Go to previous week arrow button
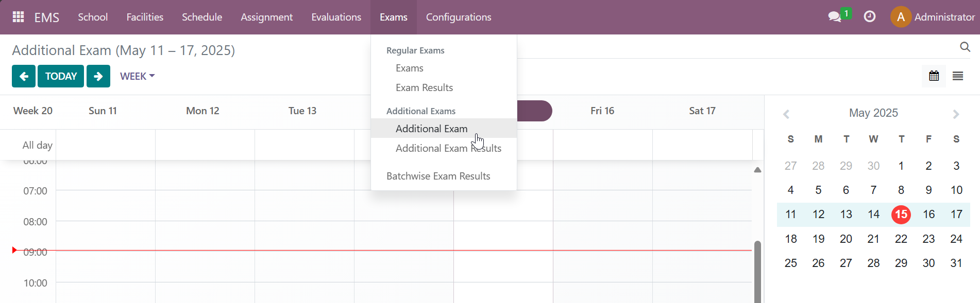This screenshot has width=980, height=303. tap(24, 76)
